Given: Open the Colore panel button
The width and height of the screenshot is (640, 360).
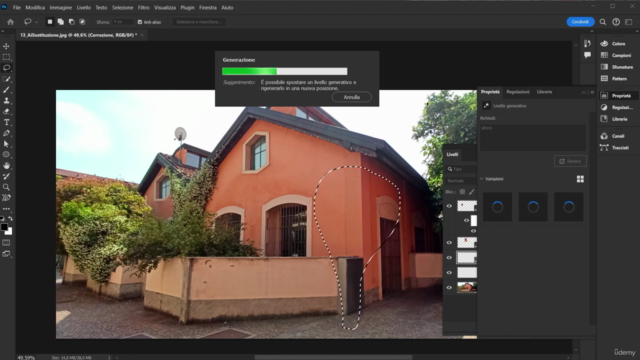Looking at the screenshot, I should pos(618,44).
